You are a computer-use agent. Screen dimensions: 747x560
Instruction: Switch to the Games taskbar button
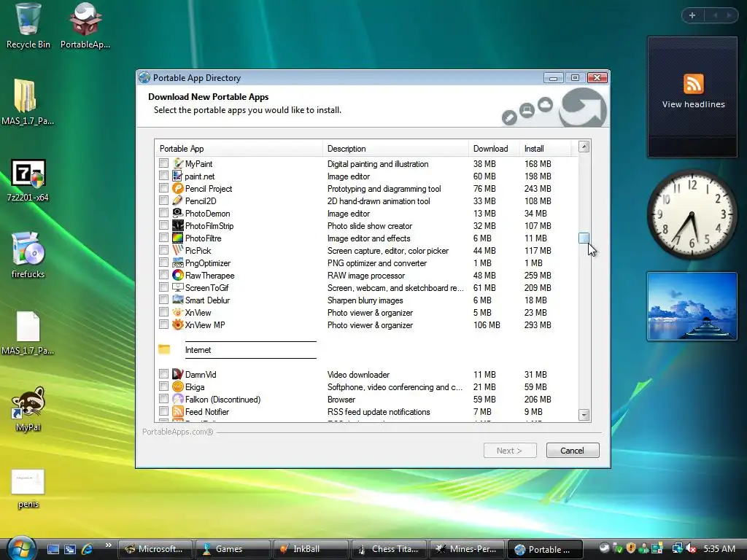coord(232,549)
